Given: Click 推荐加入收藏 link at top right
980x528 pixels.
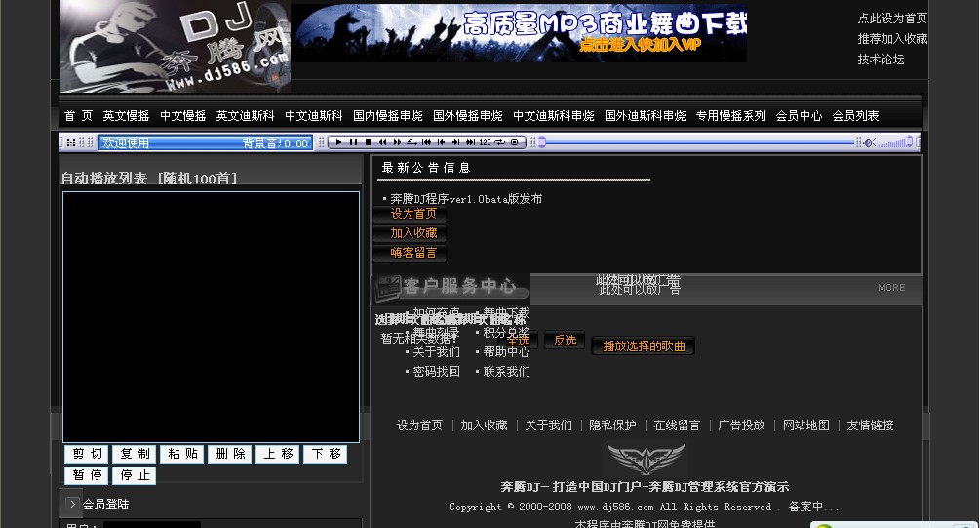Looking at the screenshot, I should 892,39.
